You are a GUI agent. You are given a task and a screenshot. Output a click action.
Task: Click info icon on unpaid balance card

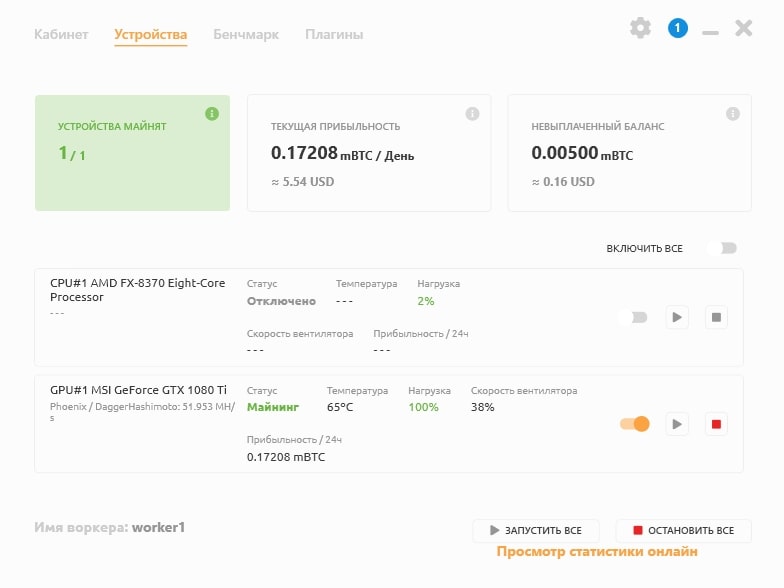coord(733,114)
